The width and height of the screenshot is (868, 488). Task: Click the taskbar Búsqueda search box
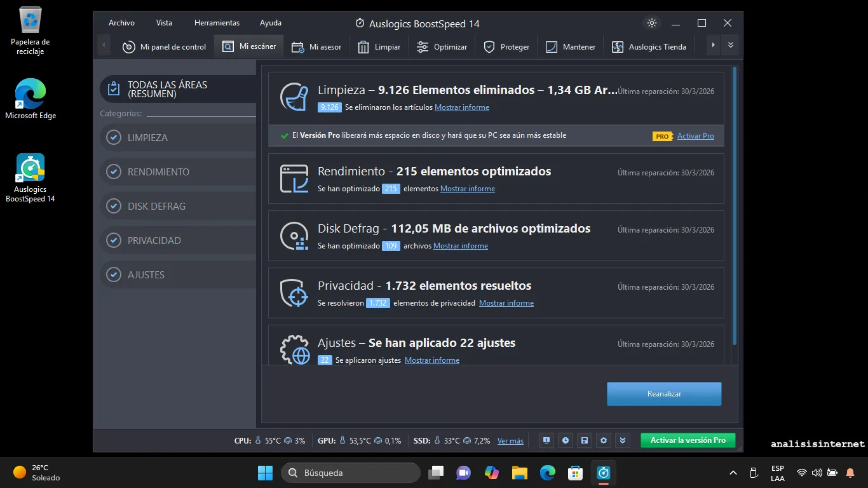(x=351, y=473)
